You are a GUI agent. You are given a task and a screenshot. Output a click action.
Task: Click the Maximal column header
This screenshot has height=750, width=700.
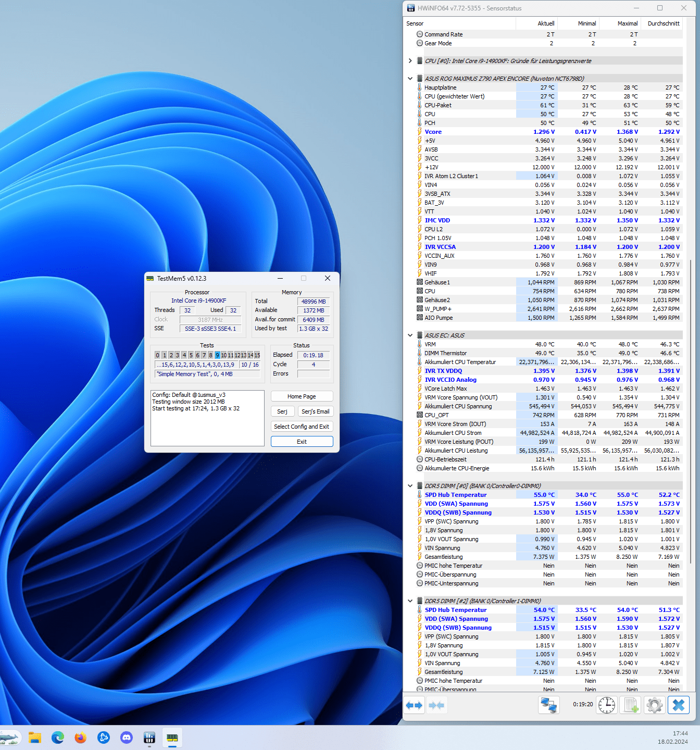coord(620,23)
